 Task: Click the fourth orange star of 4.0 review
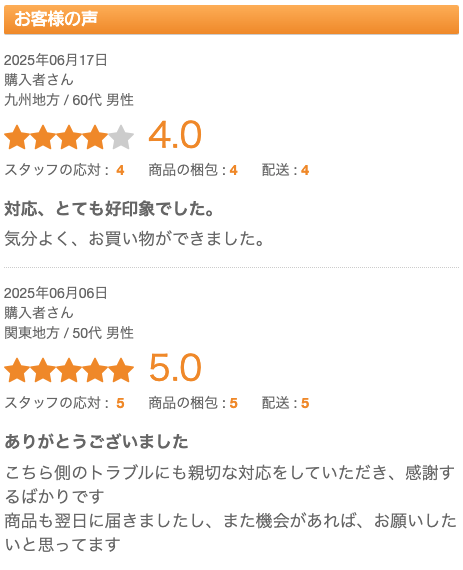coord(95,137)
